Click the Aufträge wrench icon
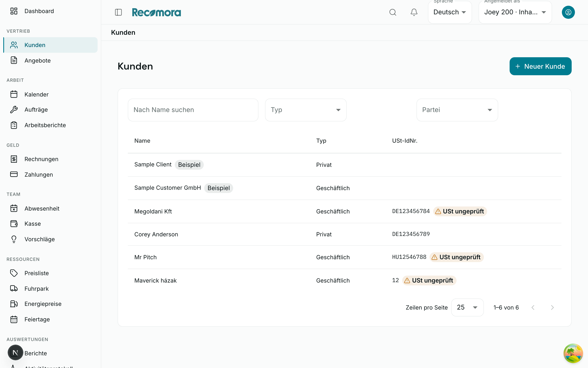This screenshot has width=588, height=368. [14, 110]
